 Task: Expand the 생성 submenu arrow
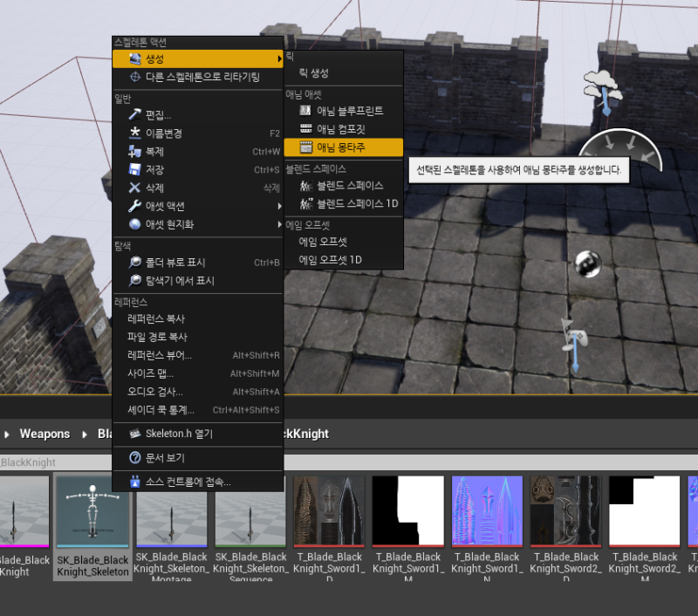pyautogui.click(x=277, y=58)
